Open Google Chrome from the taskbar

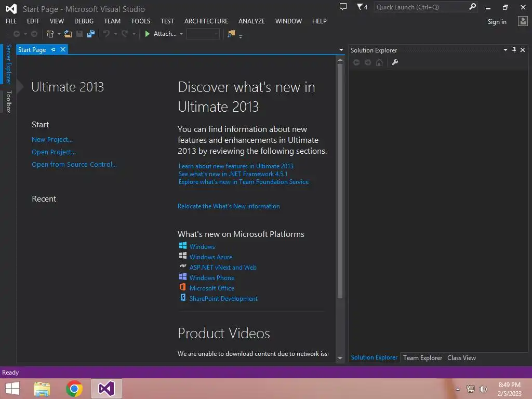click(74, 389)
